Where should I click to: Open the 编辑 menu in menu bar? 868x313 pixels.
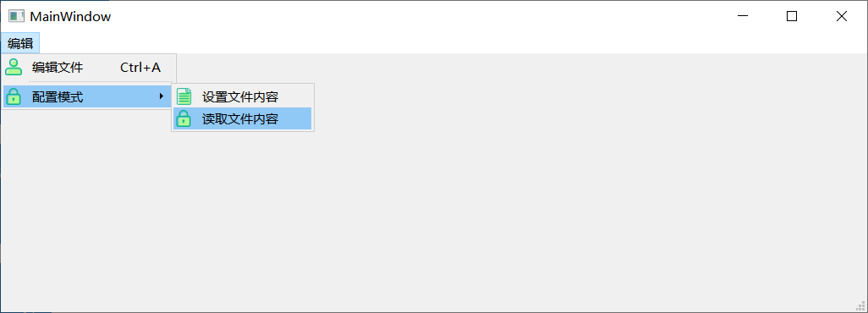(x=20, y=43)
